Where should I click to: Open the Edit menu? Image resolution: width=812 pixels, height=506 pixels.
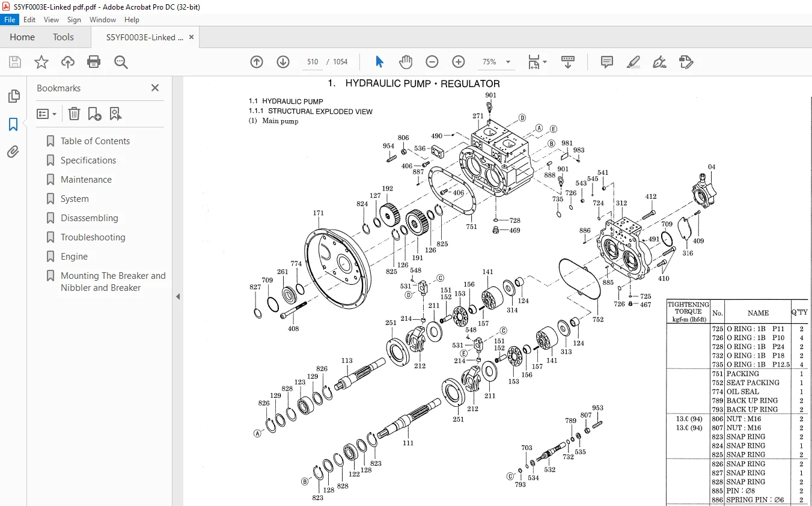(x=29, y=20)
